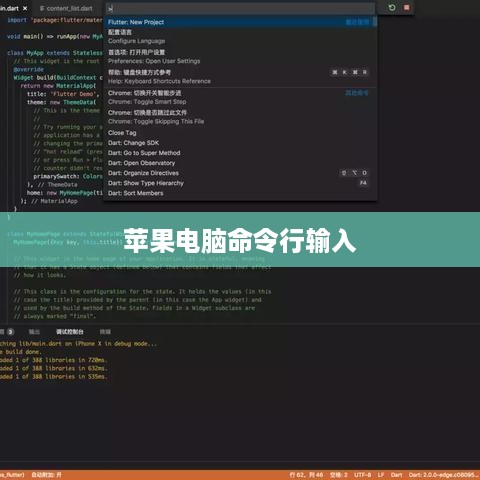Click the 'libraries in 632ms' console line
This screenshot has height=480, width=480.
53,368
